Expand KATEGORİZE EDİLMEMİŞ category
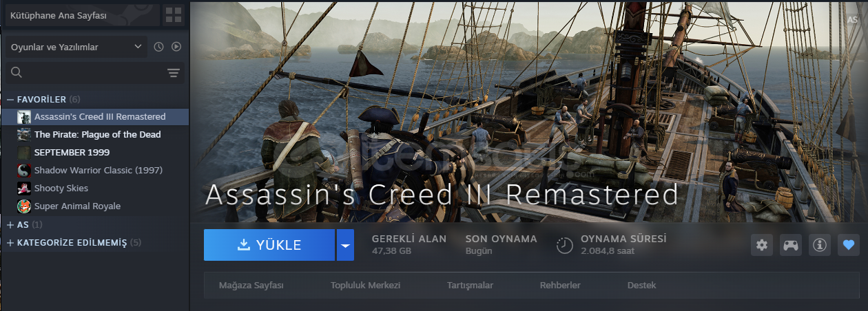Image resolution: width=868 pixels, height=311 pixels. click(x=10, y=243)
